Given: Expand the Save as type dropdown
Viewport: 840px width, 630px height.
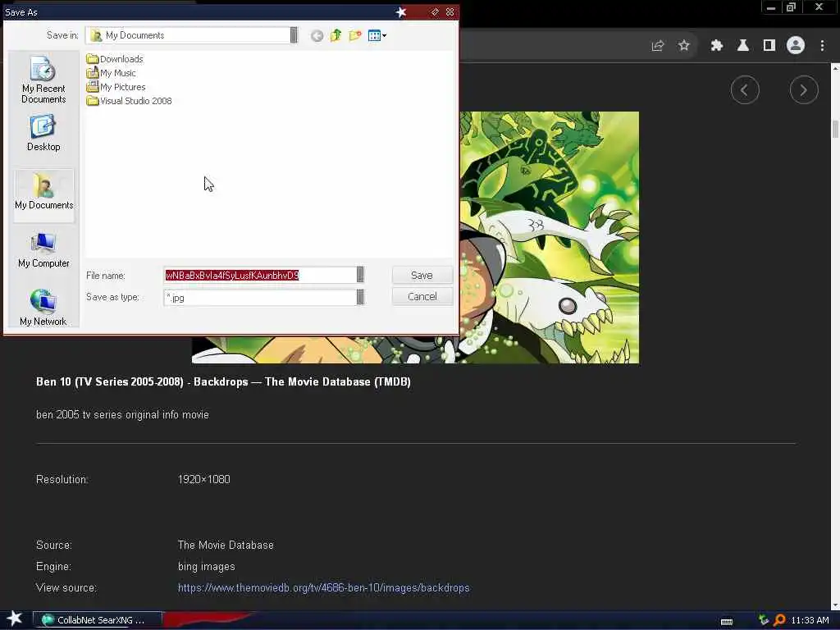Looking at the screenshot, I should tap(360, 297).
